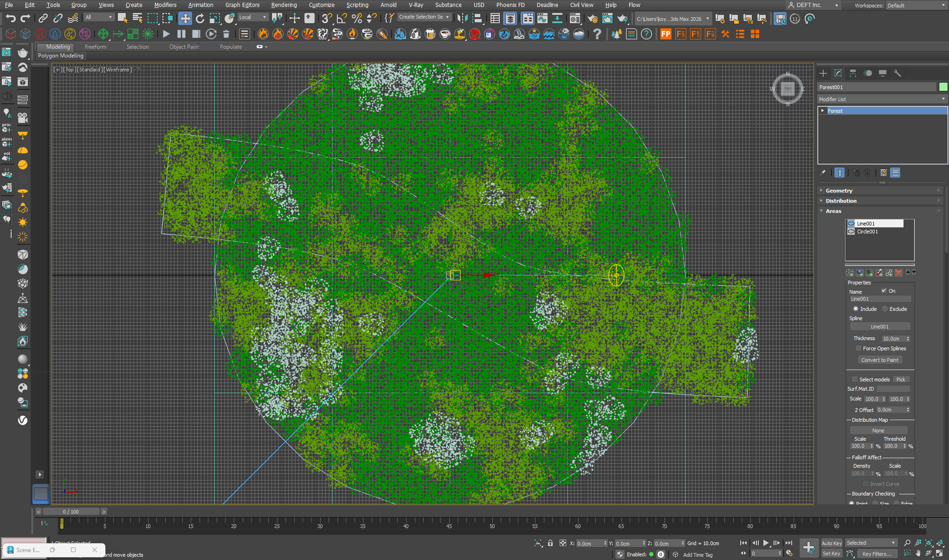The width and height of the screenshot is (949, 560).
Task: Open the Rendering menu
Action: click(x=284, y=5)
